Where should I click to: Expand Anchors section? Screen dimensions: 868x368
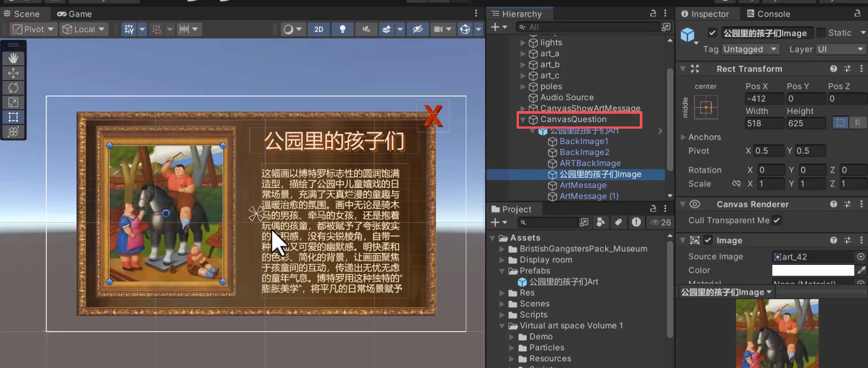[x=683, y=137]
